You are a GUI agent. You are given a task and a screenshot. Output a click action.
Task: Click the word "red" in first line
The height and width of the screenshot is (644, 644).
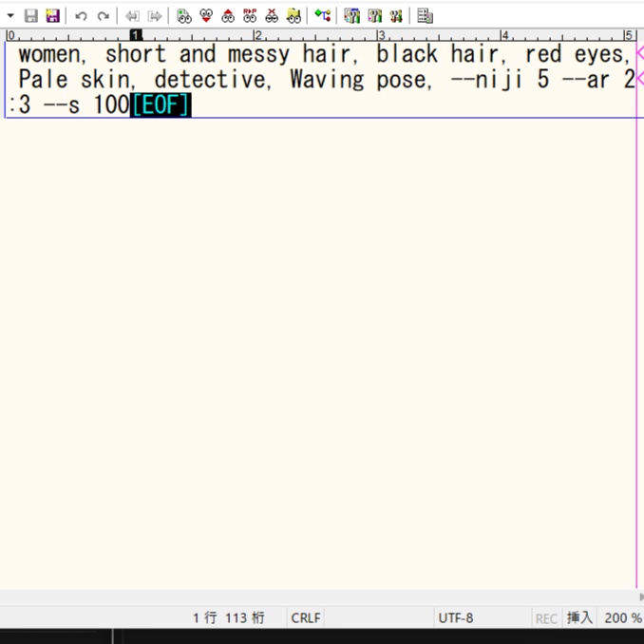[543, 54]
